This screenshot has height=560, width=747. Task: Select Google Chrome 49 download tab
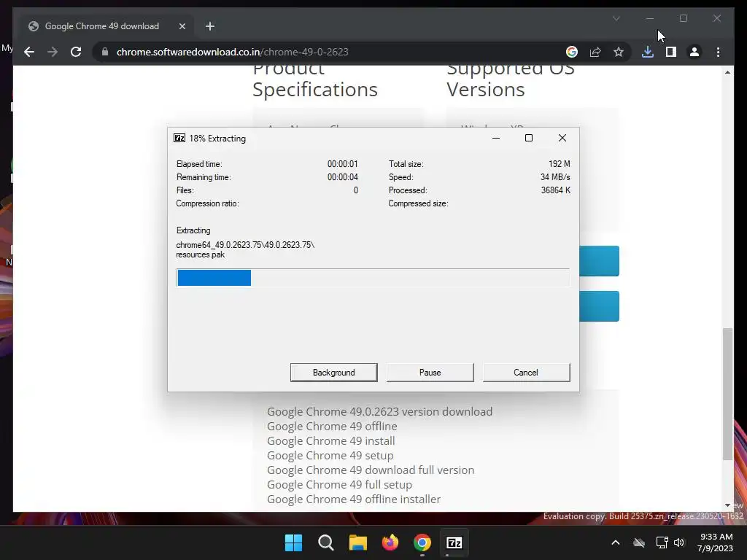coord(101,26)
